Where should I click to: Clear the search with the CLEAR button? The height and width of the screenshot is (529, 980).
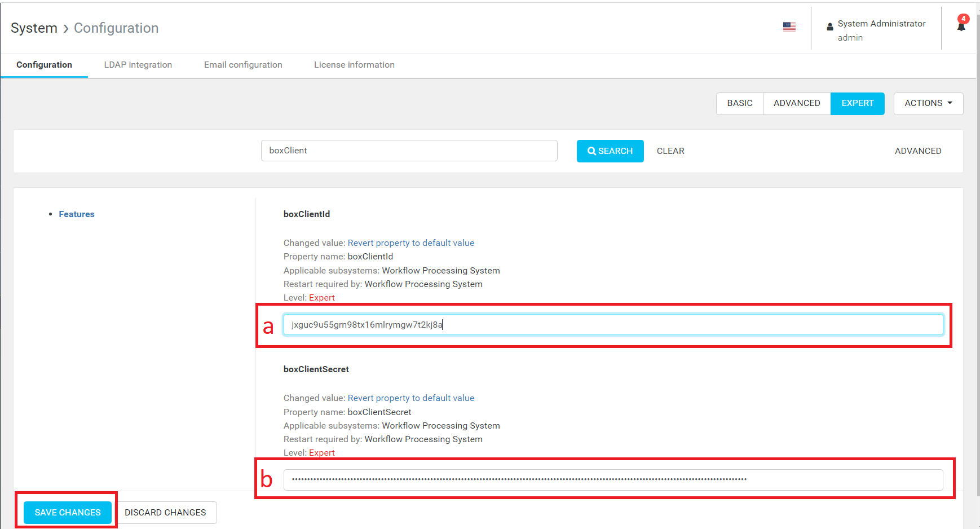tap(670, 151)
